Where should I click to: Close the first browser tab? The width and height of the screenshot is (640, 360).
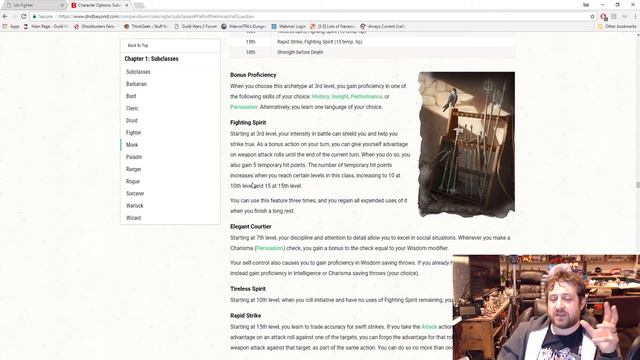tap(62, 5)
